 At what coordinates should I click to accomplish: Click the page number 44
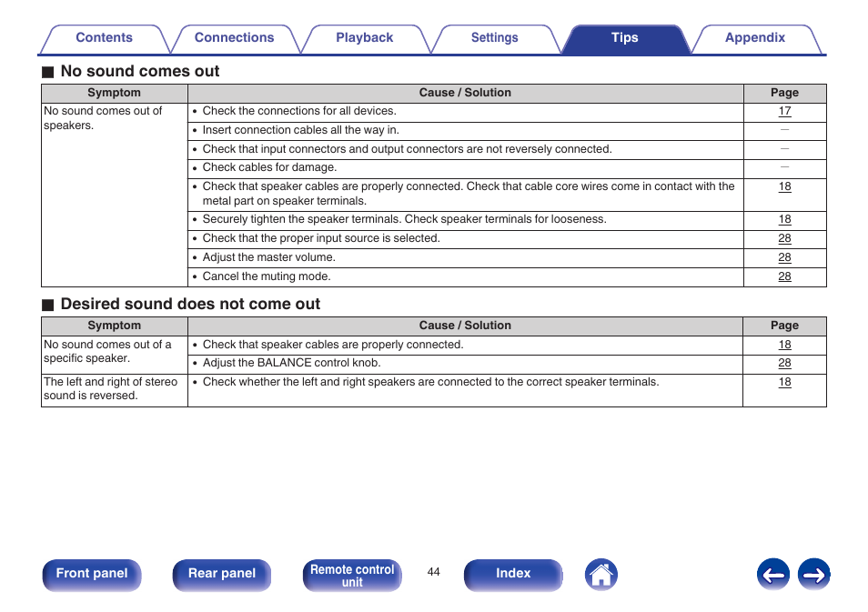coord(433,572)
